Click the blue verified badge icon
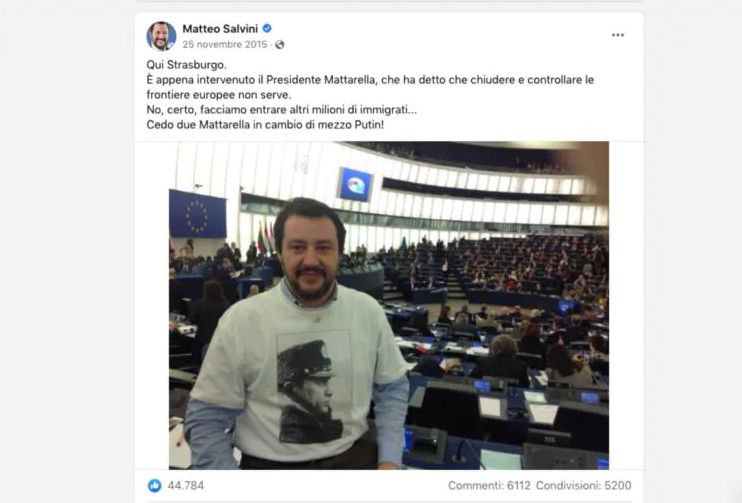742x503 pixels. 267,28
